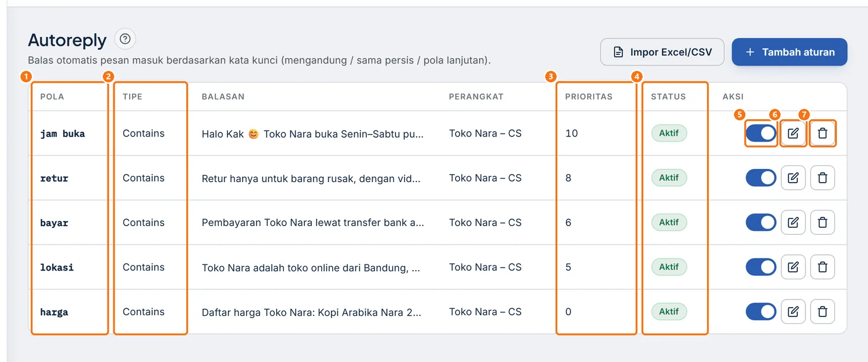Click the PRIORITAS column header

tap(589, 97)
